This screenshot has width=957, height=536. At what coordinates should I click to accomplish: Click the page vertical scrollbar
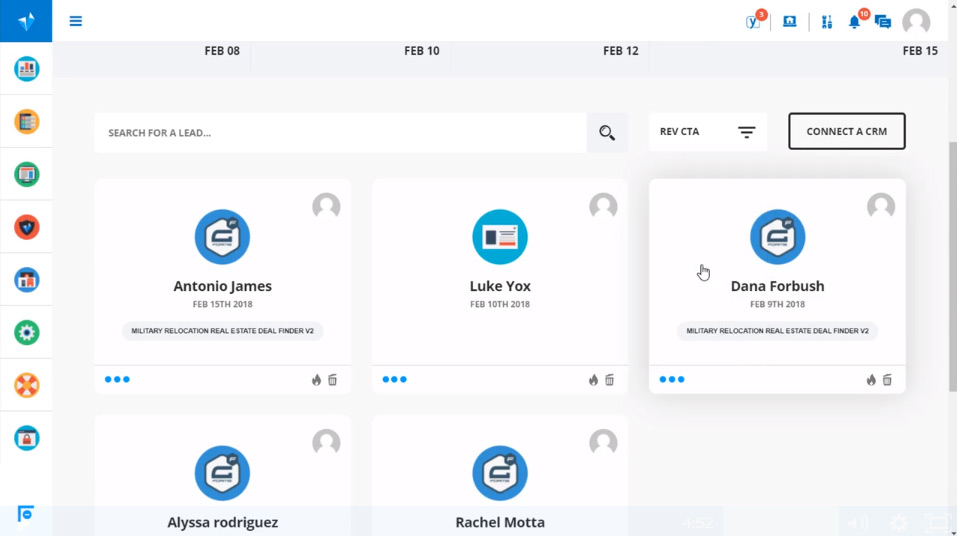(953, 267)
